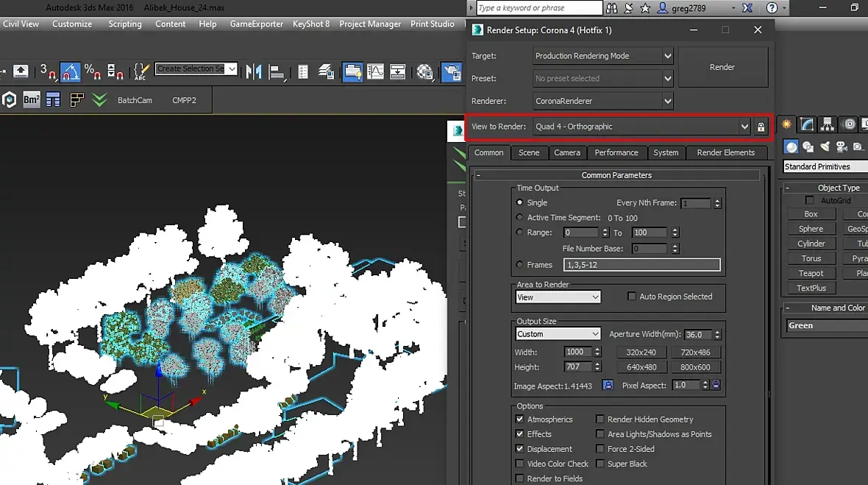This screenshot has height=485, width=868.
Task: Click the Render button
Action: coord(722,67)
